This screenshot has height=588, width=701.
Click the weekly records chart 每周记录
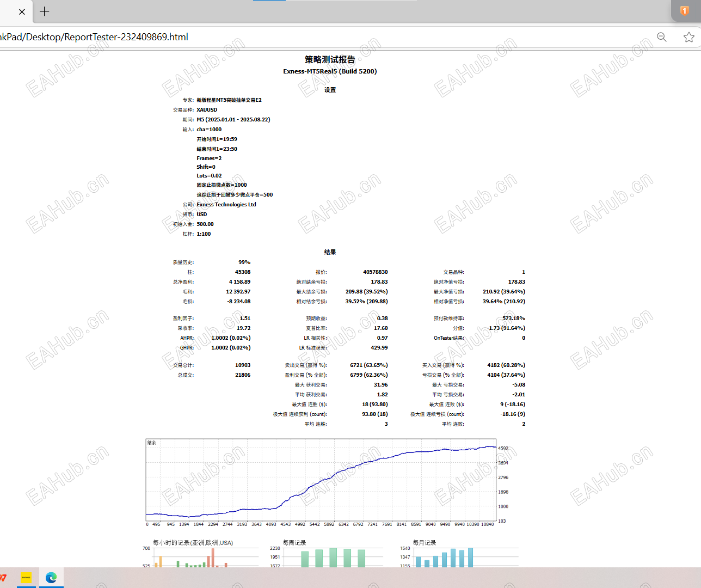point(325,553)
